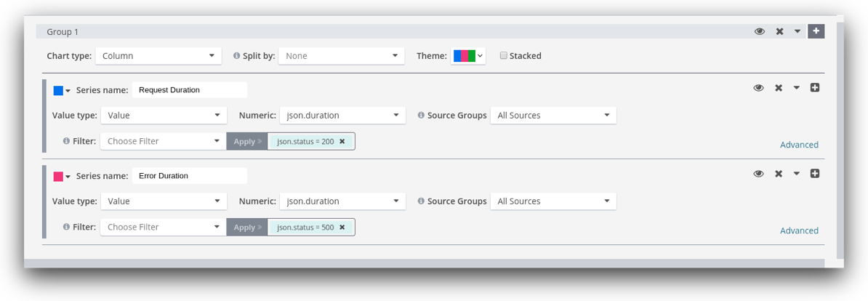Enable the Stacked checkbox
This screenshot has width=868, height=301.
[503, 56]
